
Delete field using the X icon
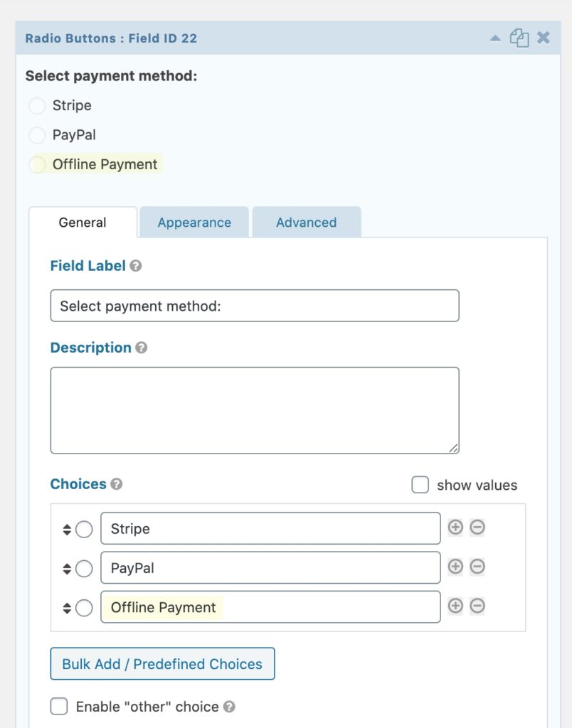pyautogui.click(x=544, y=37)
